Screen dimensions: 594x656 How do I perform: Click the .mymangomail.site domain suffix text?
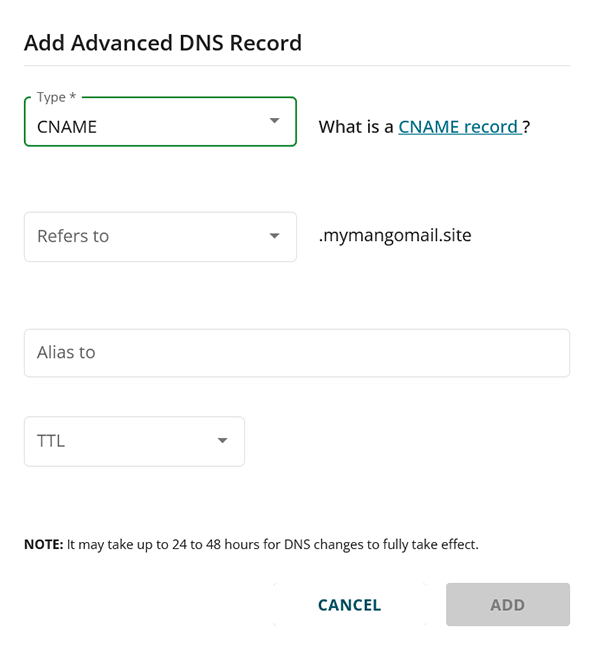[x=395, y=236]
